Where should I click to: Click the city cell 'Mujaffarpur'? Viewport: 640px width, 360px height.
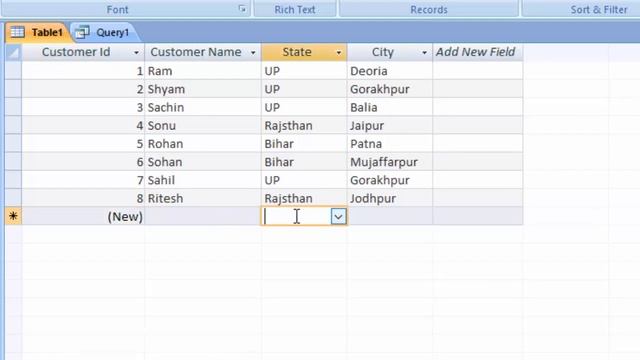tap(390, 162)
